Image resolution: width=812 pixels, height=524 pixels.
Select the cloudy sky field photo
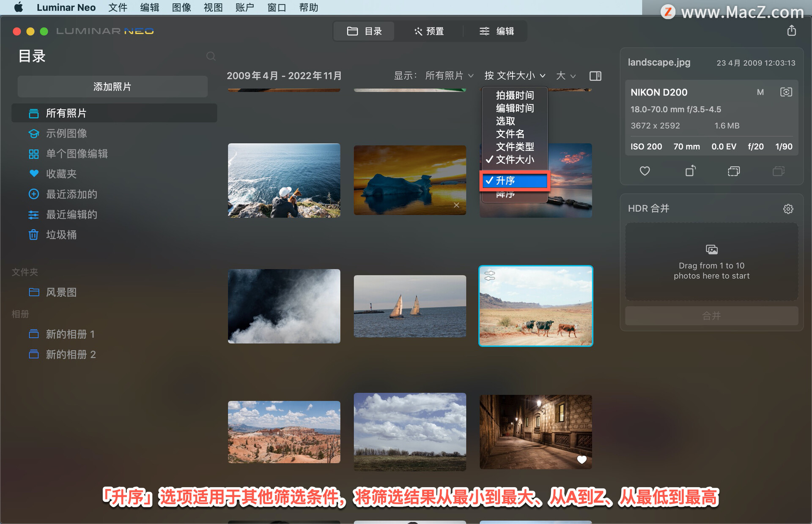(410, 432)
